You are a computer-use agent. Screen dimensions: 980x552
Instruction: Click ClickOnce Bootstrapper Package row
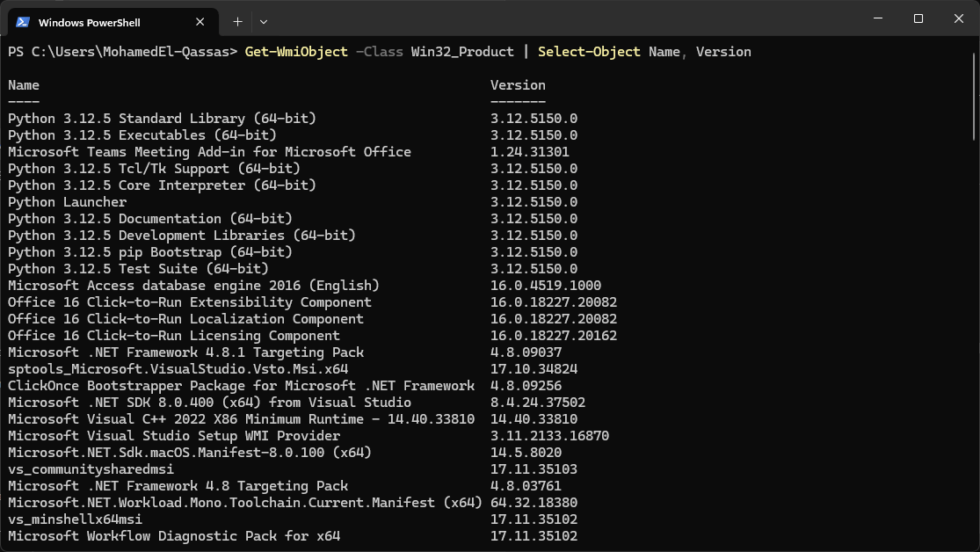(x=241, y=386)
